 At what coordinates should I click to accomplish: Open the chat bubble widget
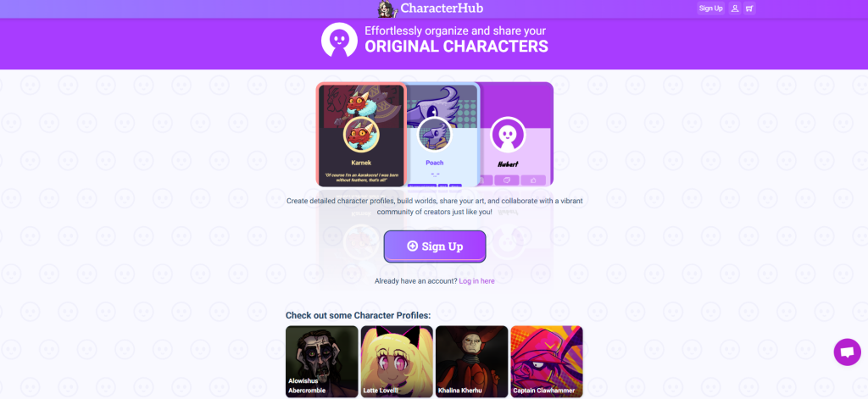pos(847,352)
